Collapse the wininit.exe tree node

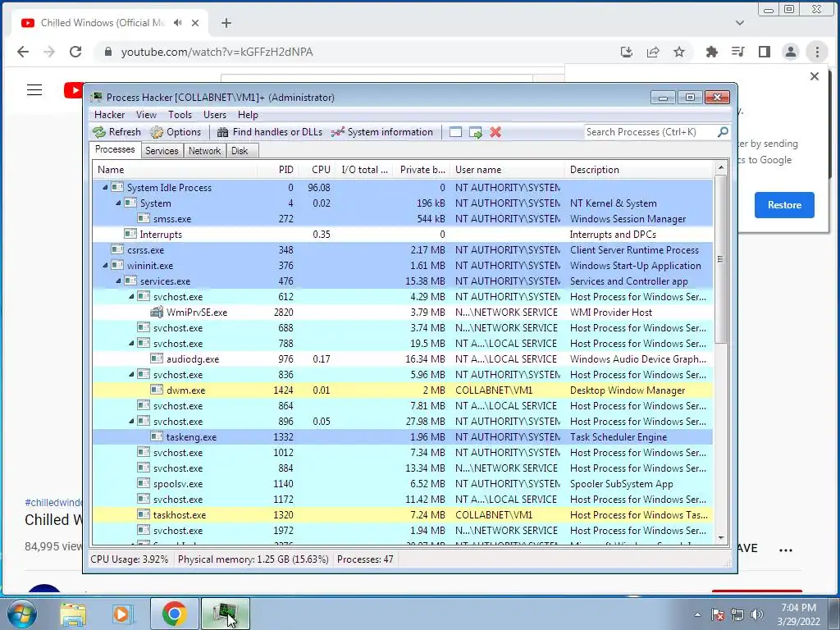[x=105, y=265]
